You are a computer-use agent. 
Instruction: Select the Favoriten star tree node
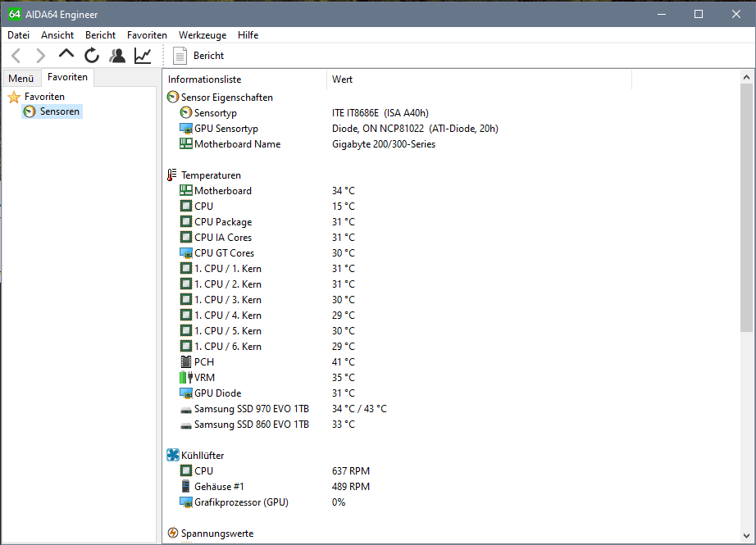36,97
